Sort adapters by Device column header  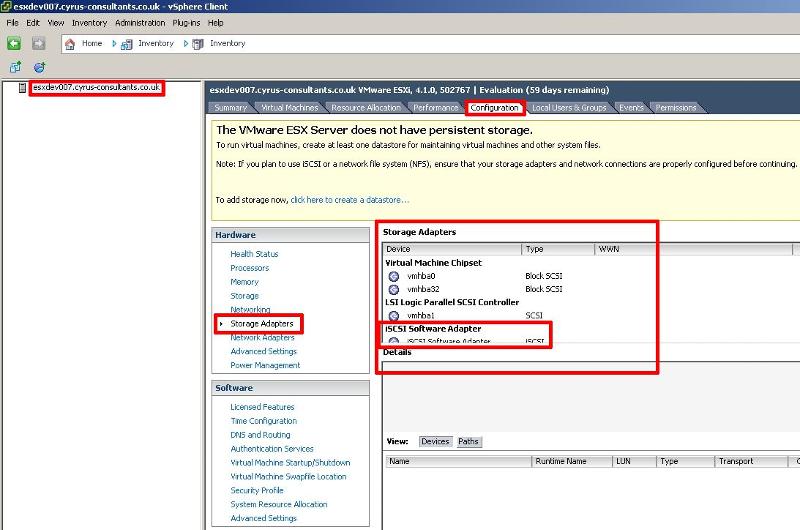pyautogui.click(x=453, y=249)
